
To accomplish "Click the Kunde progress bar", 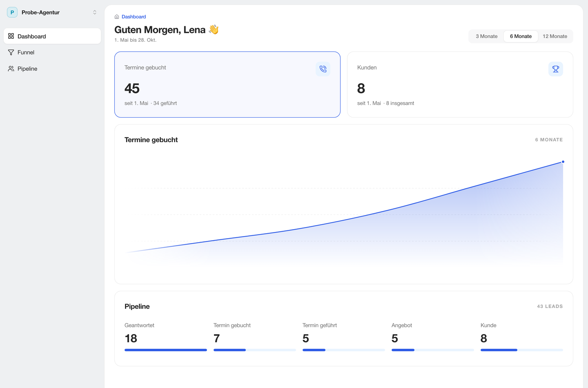I will click(x=522, y=350).
